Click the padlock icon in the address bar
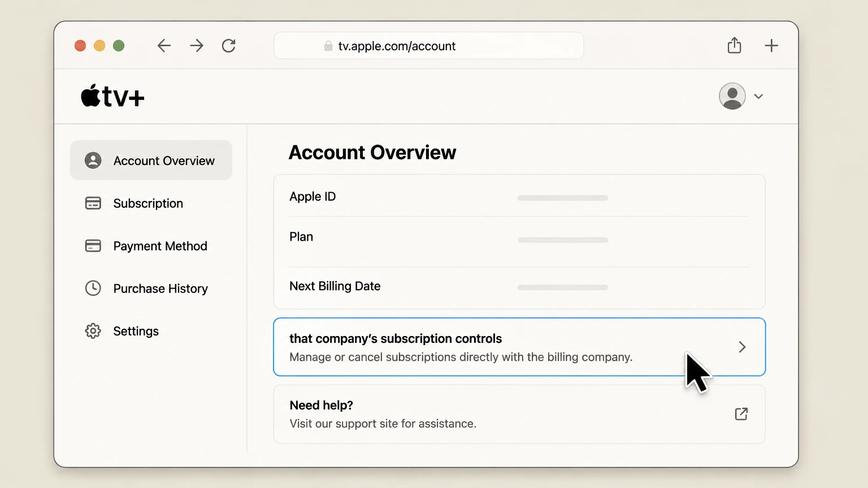The image size is (868, 488). tap(328, 46)
